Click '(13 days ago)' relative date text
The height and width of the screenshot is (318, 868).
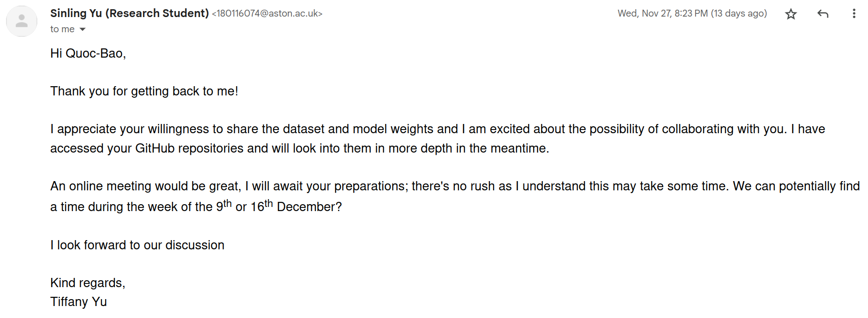(739, 13)
